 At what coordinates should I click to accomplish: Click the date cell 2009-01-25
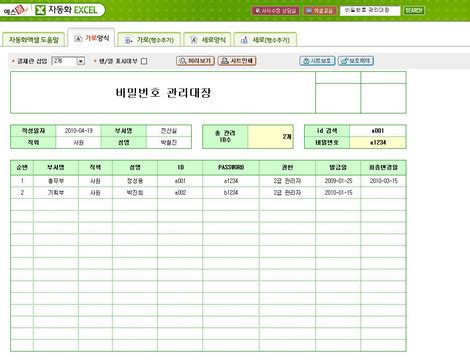point(338,181)
